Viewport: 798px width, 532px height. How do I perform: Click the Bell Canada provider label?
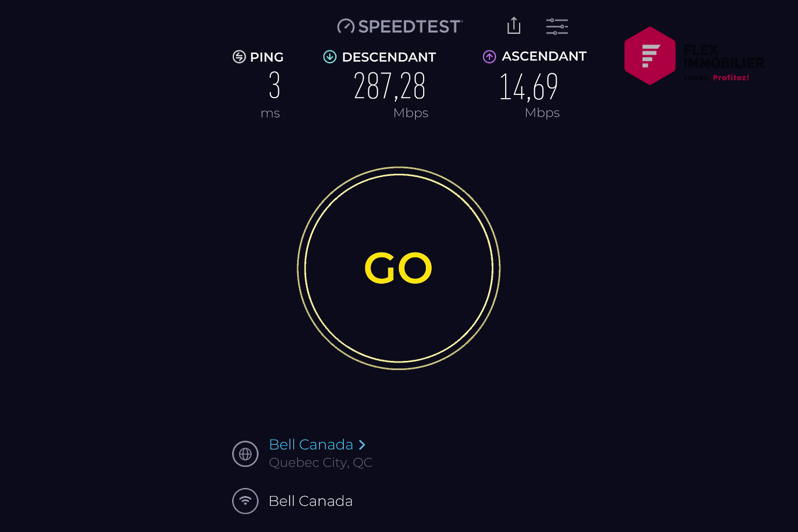311,501
